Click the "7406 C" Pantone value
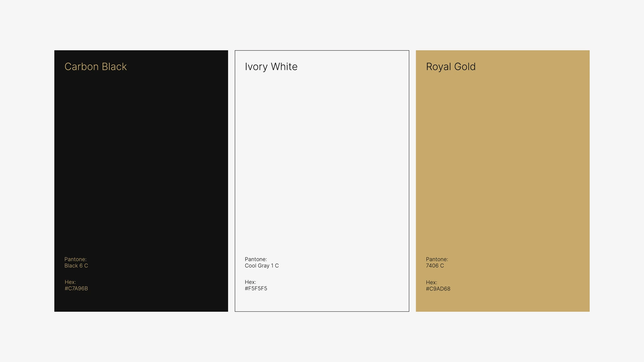Image resolution: width=644 pixels, height=362 pixels. point(435,266)
